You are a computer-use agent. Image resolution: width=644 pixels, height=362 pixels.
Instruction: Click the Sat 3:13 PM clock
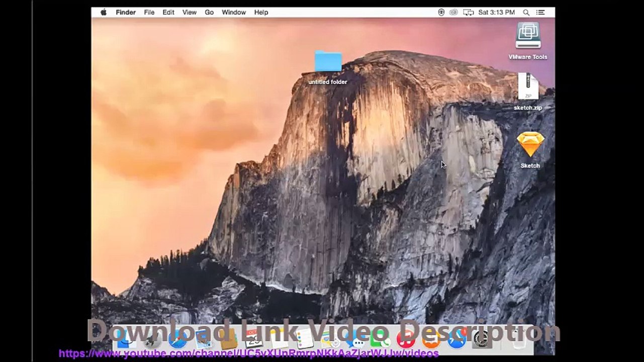point(497,12)
